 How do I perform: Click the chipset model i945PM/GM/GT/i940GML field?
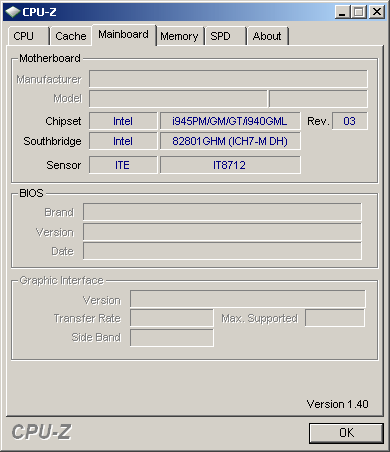pos(230,121)
